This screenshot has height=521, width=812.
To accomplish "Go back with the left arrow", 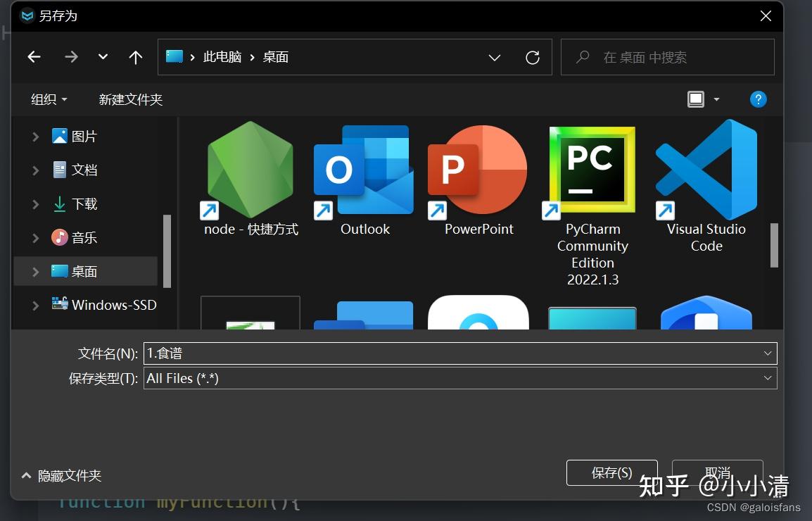I will click(34, 57).
